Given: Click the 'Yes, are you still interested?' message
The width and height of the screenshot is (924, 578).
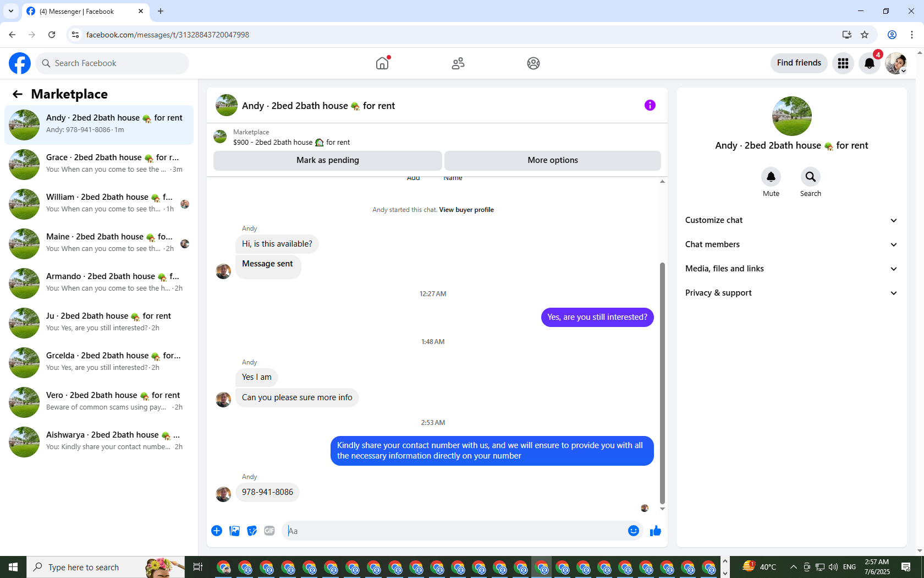Looking at the screenshot, I should (597, 317).
